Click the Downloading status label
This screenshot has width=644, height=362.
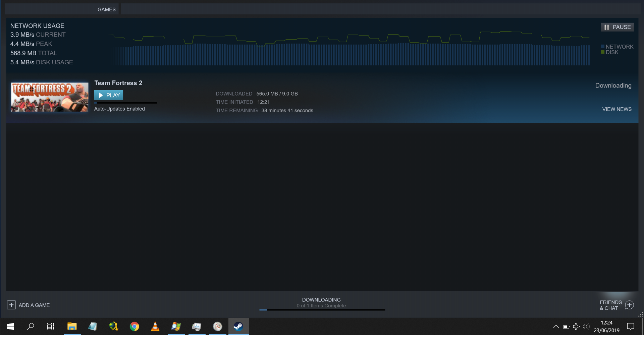click(x=613, y=86)
